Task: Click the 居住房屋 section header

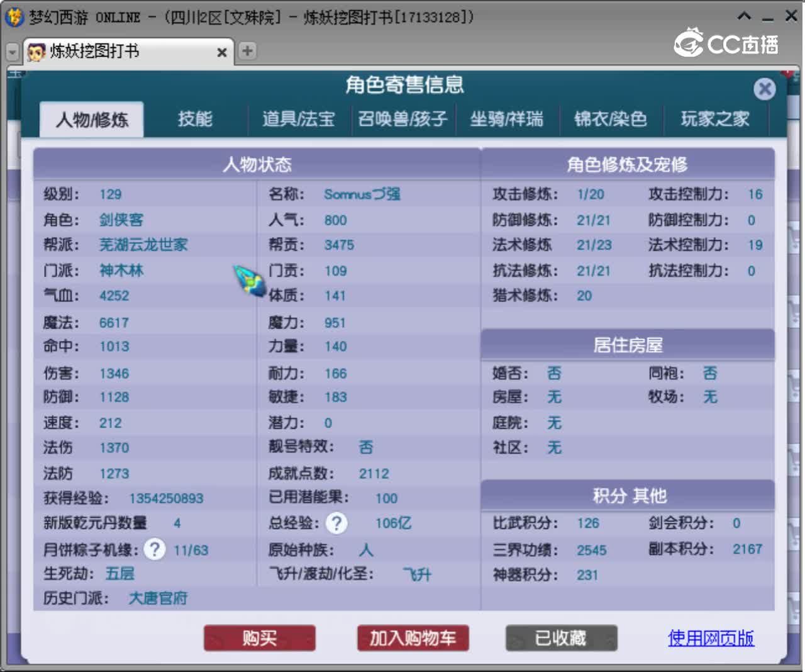Action: 628,345
